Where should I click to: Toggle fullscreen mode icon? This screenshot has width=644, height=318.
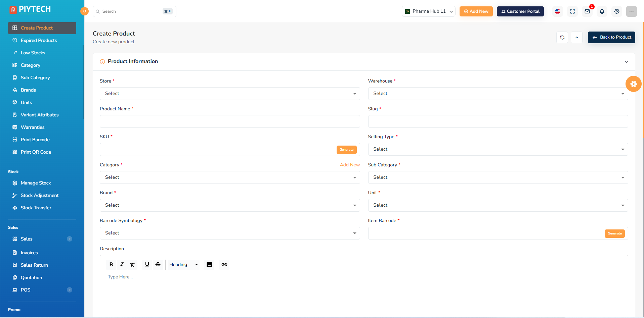(x=572, y=11)
